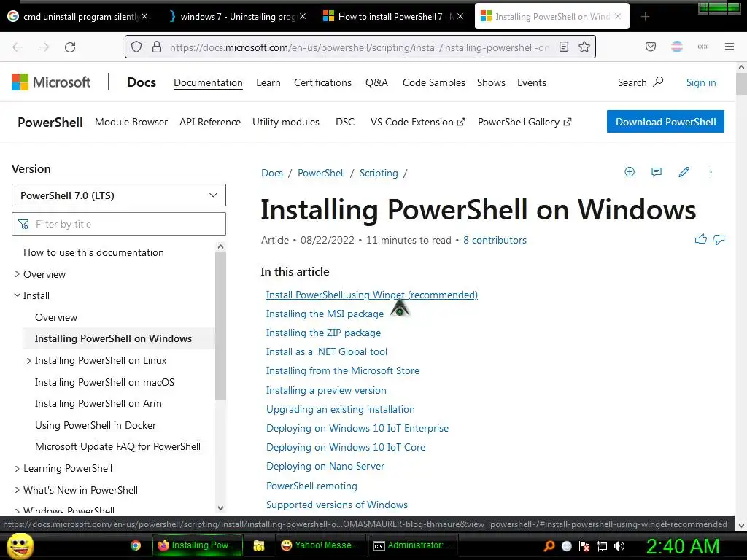Image resolution: width=747 pixels, height=560 pixels.
Task: Click the thumbs down rating icon
Action: click(x=719, y=239)
